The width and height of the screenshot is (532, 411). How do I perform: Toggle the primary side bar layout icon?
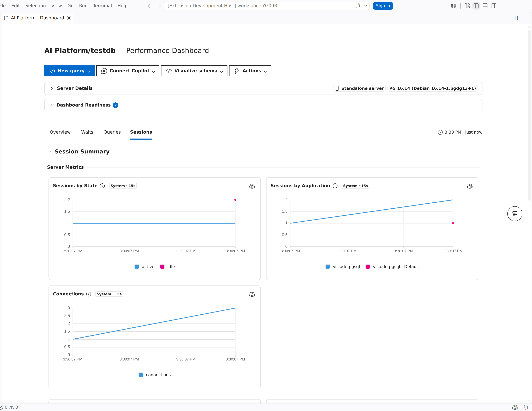476,6
